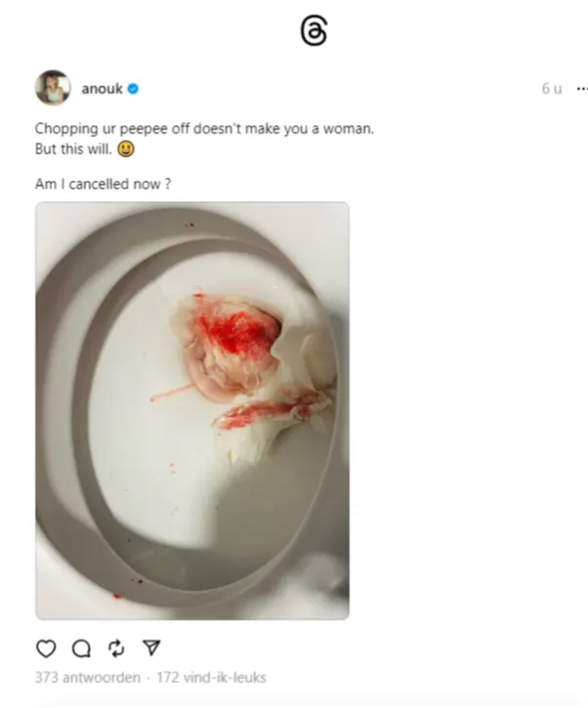Click the first line starting with "Chopping"
The image size is (588, 708).
pyautogui.click(x=203, y=129)
